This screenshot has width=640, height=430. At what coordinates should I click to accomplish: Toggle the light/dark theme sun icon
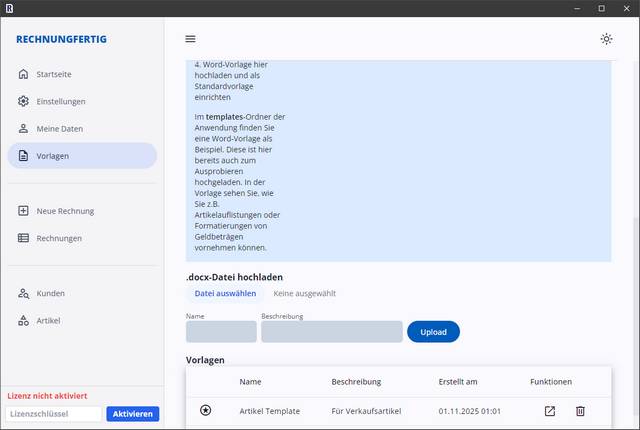pos(606,39)
